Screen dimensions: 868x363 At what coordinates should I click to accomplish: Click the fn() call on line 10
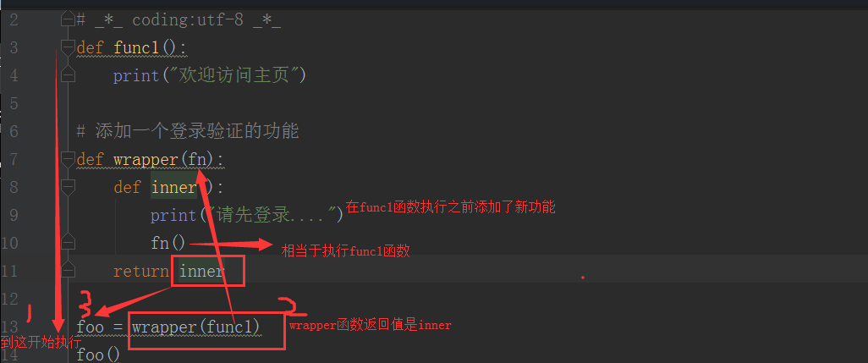tap(168, 243)
